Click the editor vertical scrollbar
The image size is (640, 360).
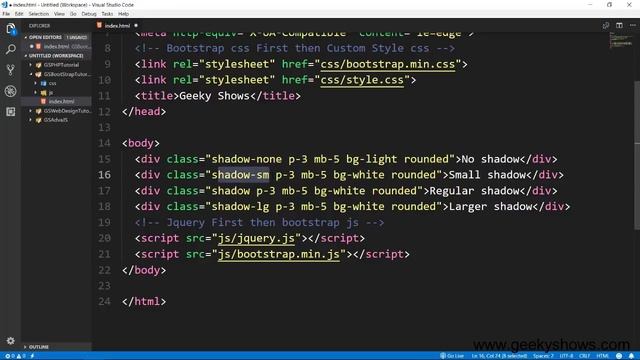637,155
